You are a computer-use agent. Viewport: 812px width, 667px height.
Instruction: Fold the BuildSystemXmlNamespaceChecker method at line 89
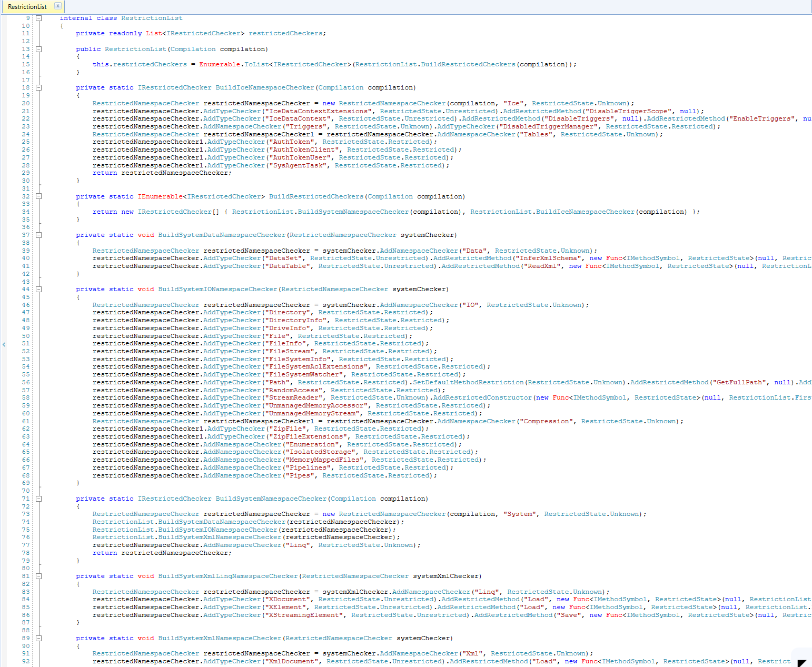click(x=38, y=639)
